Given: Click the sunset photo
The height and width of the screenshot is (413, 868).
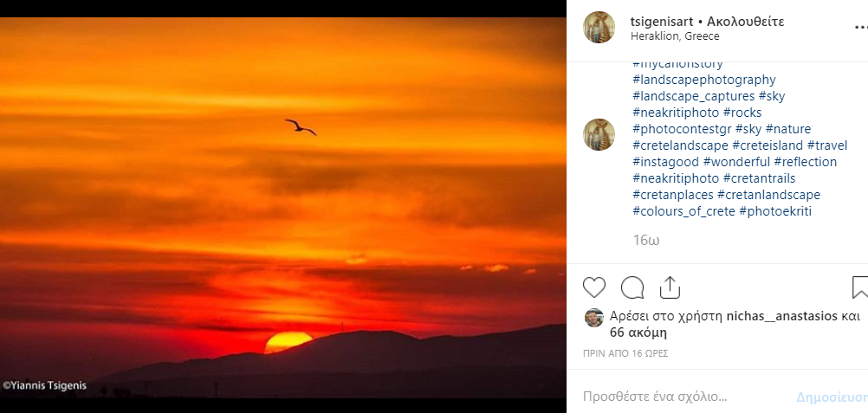Looking at the screenshot, I should pos(283,208).
